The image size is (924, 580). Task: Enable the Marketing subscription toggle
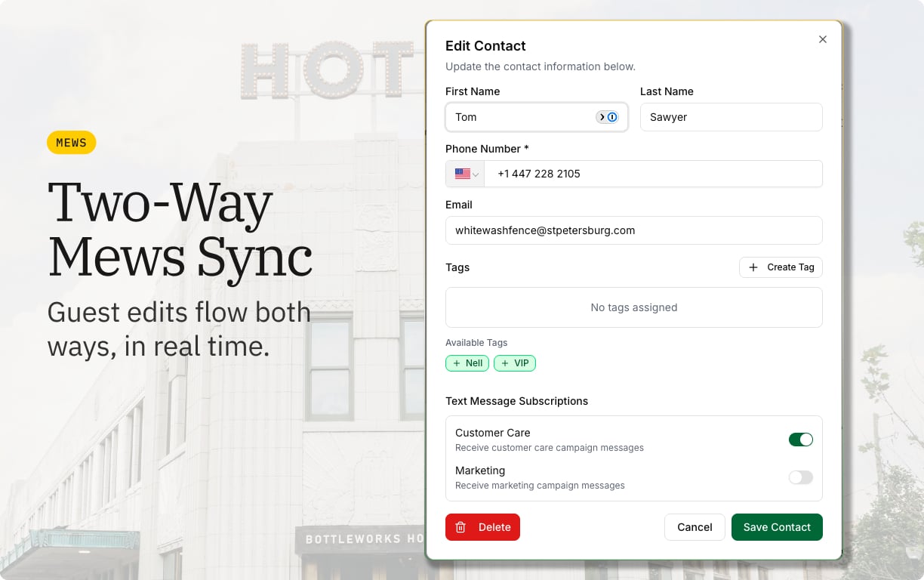801,477
